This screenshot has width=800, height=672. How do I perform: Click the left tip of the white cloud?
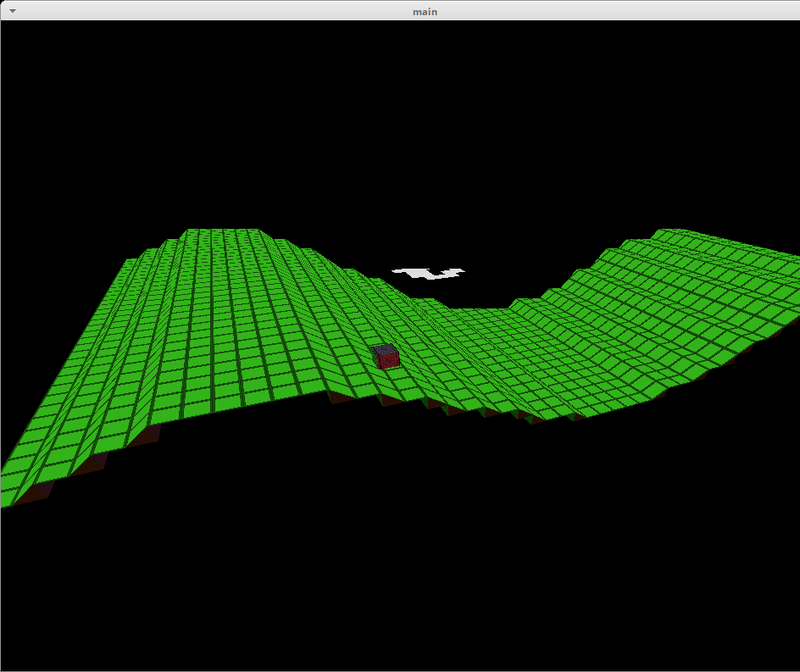tap(396, 271)
